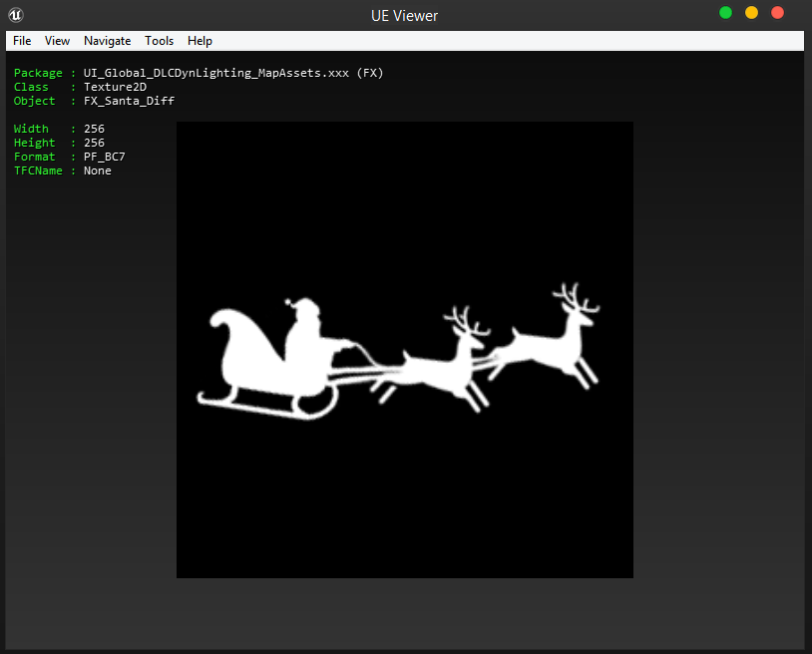Select the PF_BC7 format value
The height and width of the screenshot is (654, 812).
[105, 157]
